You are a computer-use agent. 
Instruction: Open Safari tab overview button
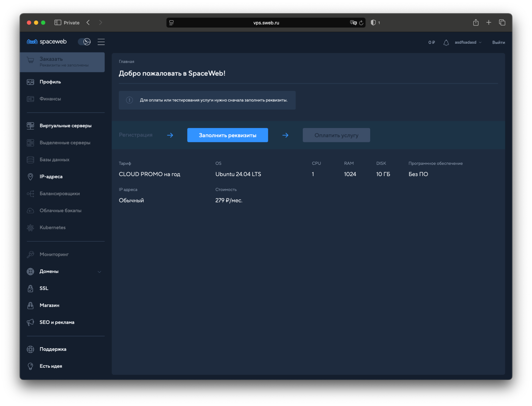pyautogui.click(x=502, y=23)
